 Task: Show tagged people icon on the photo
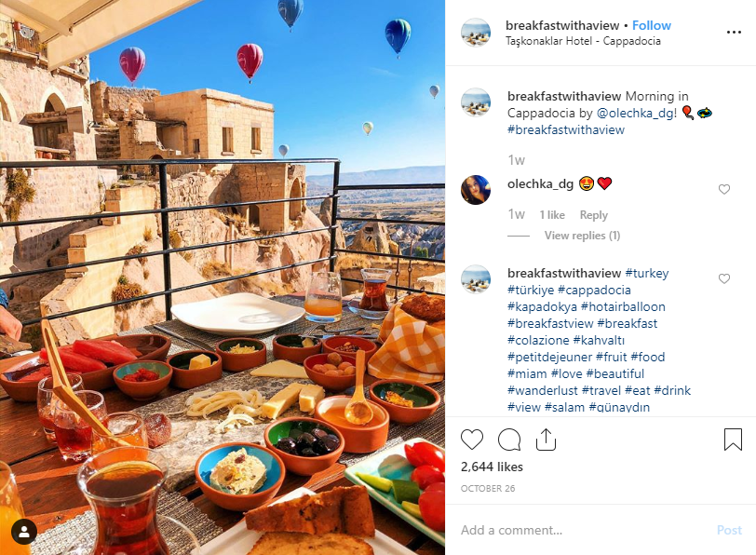coord(24,532)
